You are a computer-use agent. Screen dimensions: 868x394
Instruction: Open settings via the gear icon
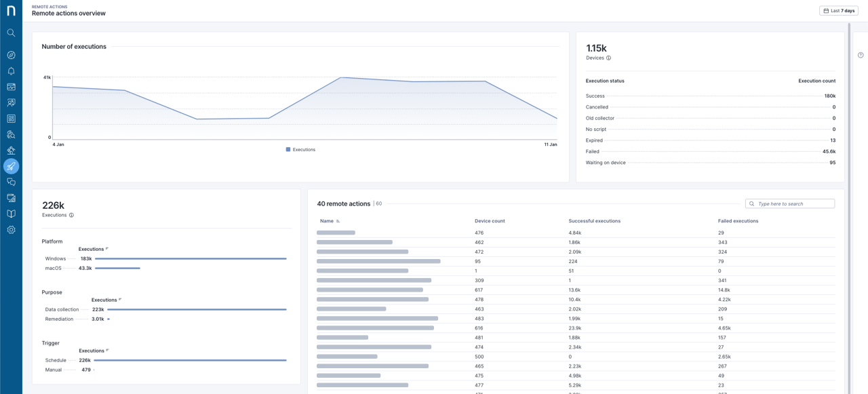coord(11,230)
